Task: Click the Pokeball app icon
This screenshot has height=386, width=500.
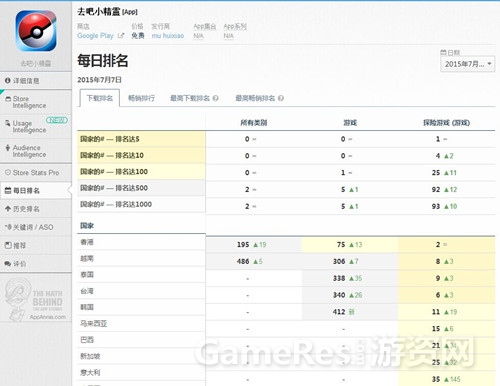Action: point(36,31)
